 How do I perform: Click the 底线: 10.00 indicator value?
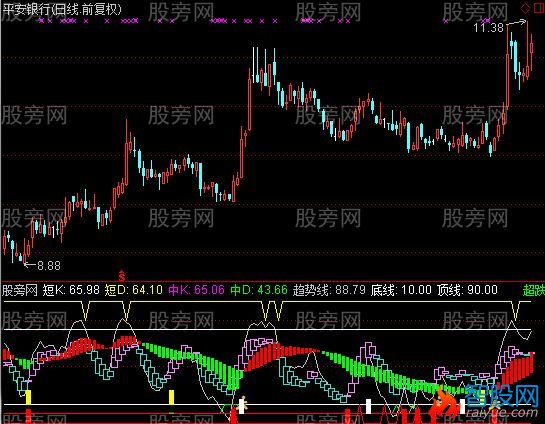coord(401,290)
